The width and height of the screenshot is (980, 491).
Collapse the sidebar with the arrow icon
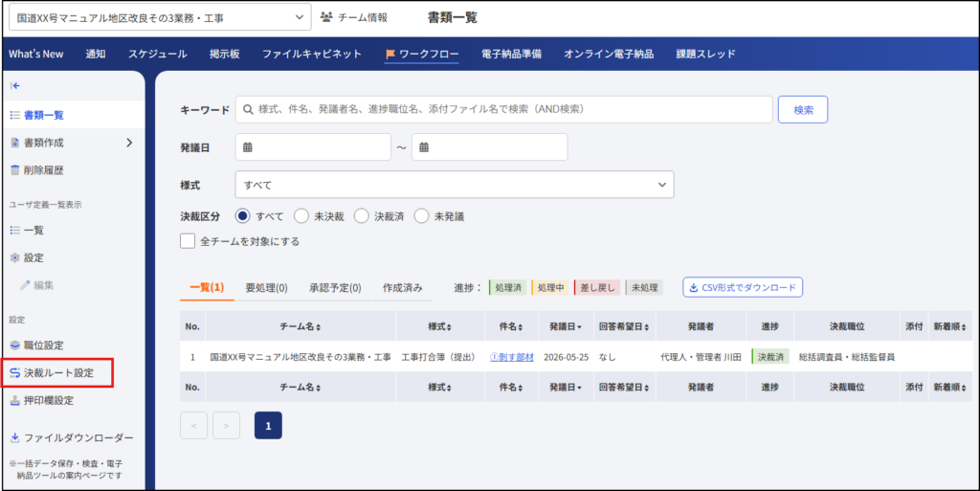coord(15,86)
